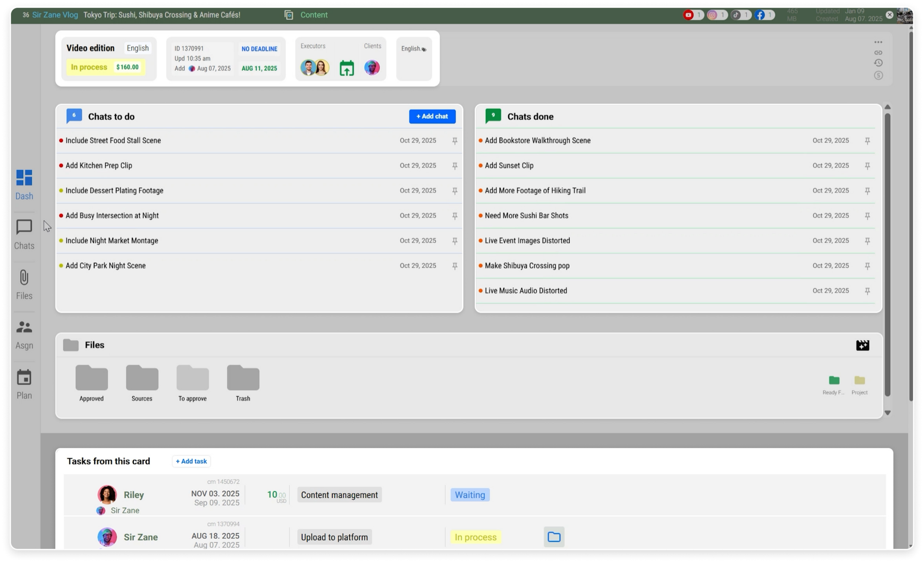Open the Plan calendar sidebar section

(x=24, y=384)
